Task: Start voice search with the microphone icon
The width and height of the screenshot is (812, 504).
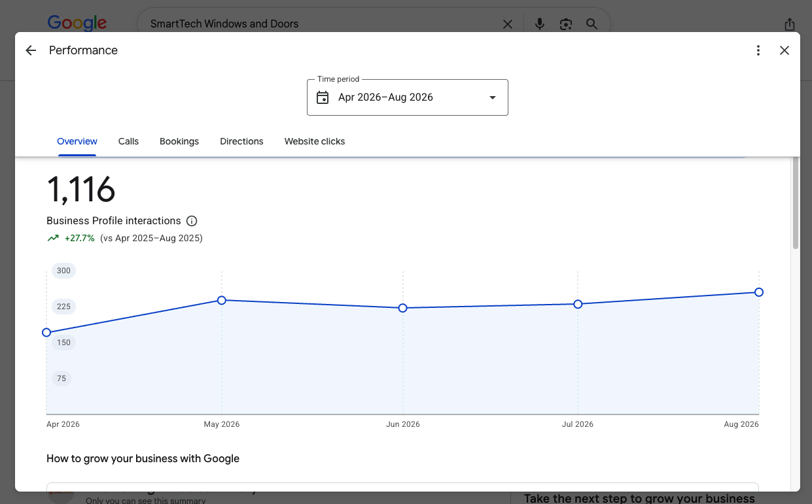Action: (539, 24)
